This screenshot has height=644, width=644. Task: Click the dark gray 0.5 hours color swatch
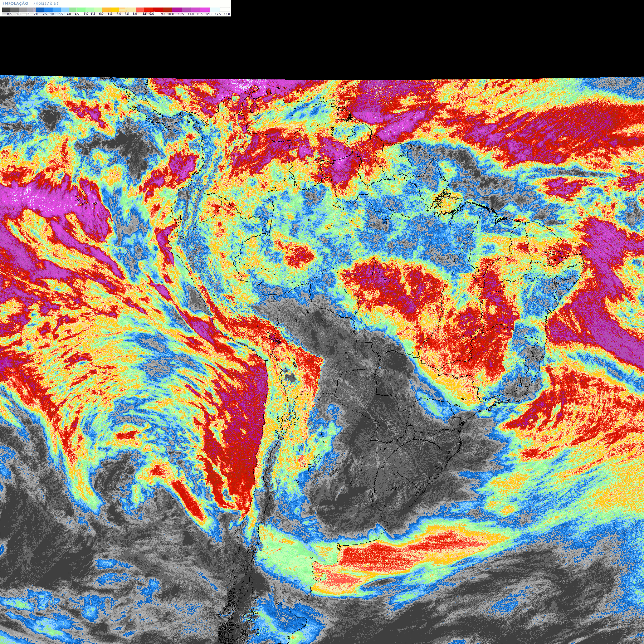click(6, 10)
